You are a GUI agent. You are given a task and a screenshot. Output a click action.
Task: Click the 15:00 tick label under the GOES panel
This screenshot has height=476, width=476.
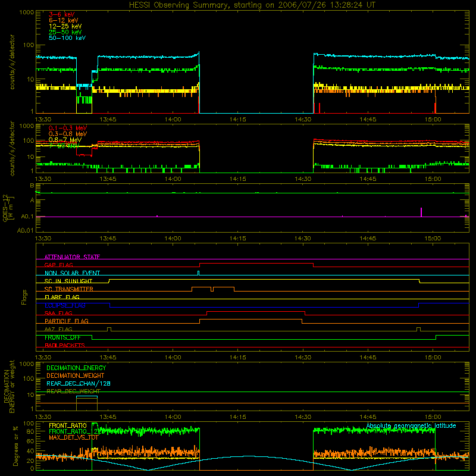click(x=433, y=239)
